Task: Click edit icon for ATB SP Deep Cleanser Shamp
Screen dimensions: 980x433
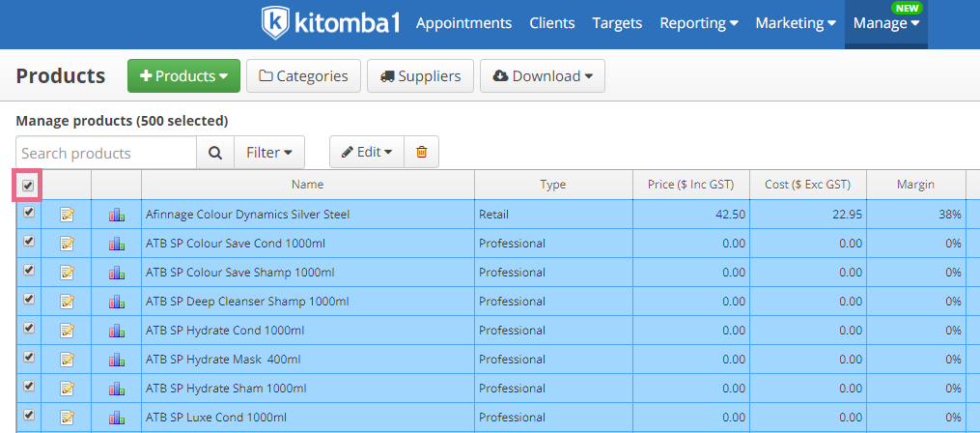Action: 67,302
